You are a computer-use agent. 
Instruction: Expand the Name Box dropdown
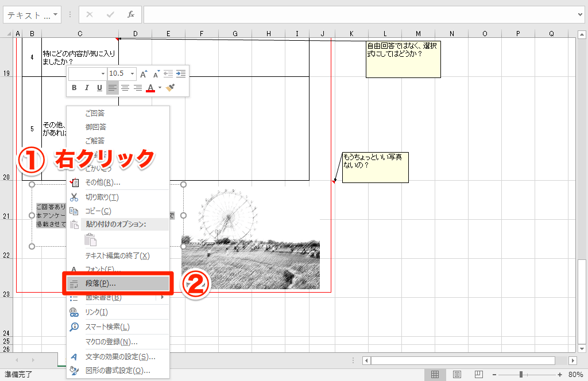(x=56, y=15)
